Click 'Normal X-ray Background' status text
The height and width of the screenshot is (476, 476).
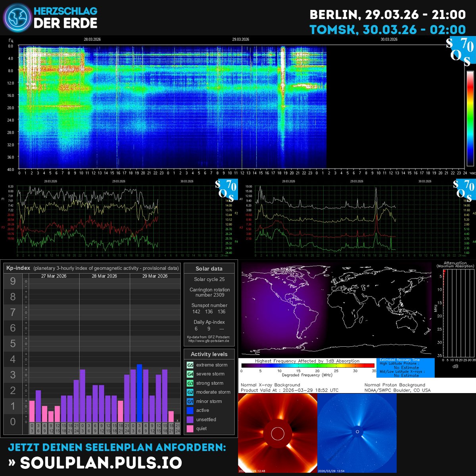271,385
